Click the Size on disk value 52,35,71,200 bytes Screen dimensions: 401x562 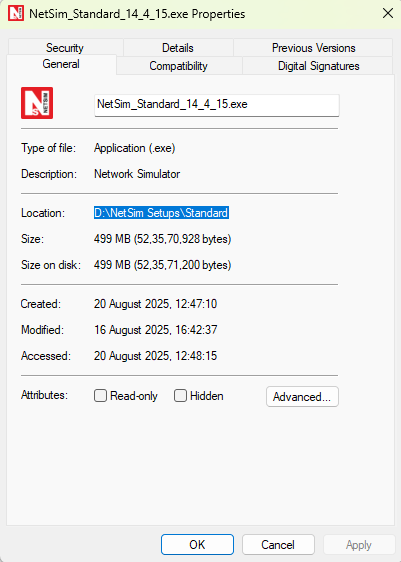tap(162, 265)
